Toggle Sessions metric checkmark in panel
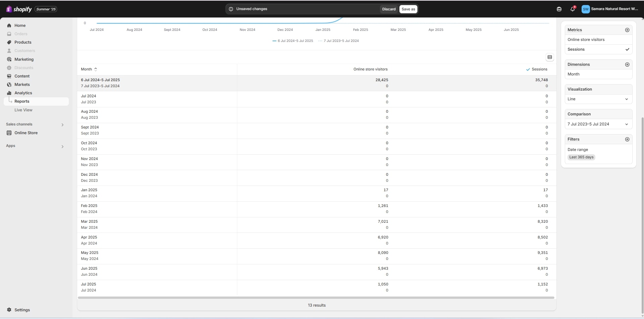The image size is (644, 319). (x=627, y=49)
